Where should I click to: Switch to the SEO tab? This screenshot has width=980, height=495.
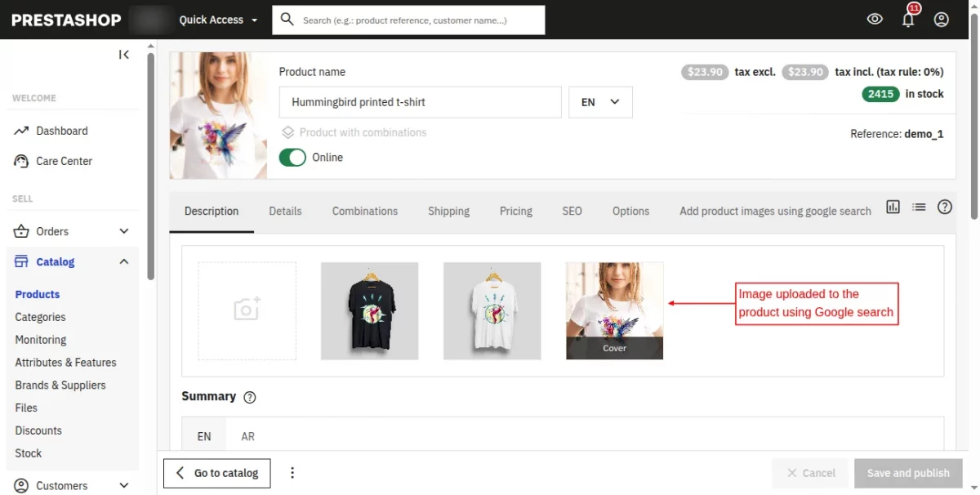tap(572, 211)
